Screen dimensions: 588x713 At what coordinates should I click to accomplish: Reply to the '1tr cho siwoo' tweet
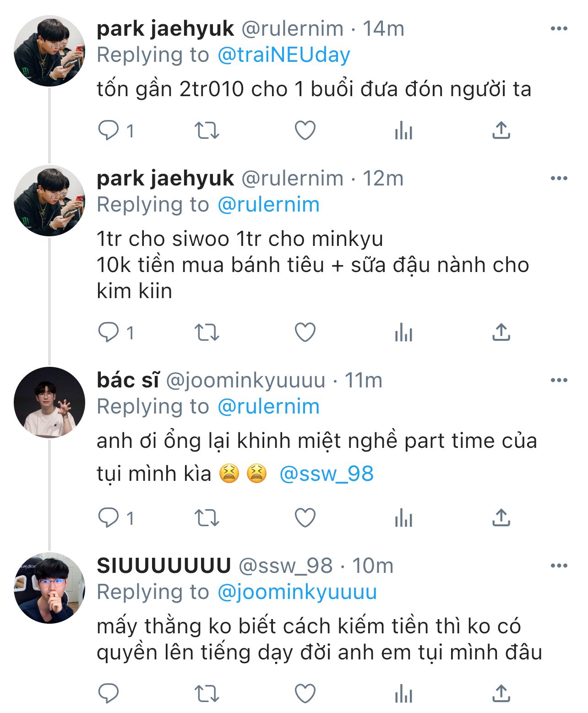pyautogui.click(x=109, y=332)
